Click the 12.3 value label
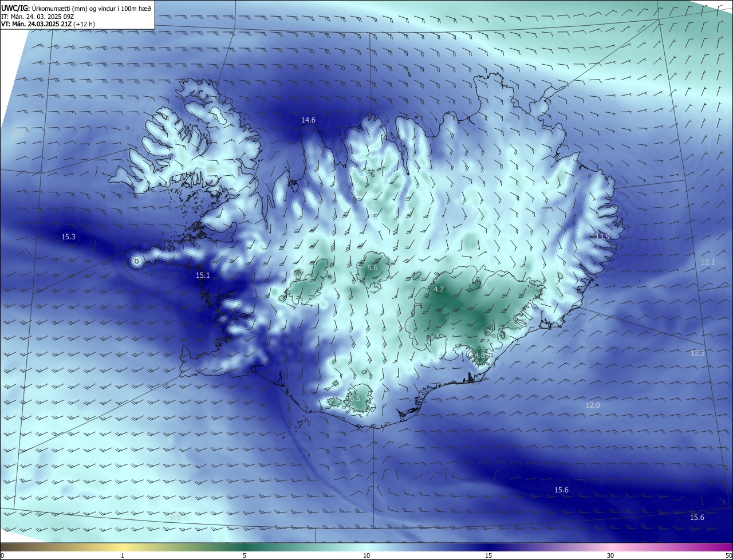733x560 pixels. tap(697, 353)
